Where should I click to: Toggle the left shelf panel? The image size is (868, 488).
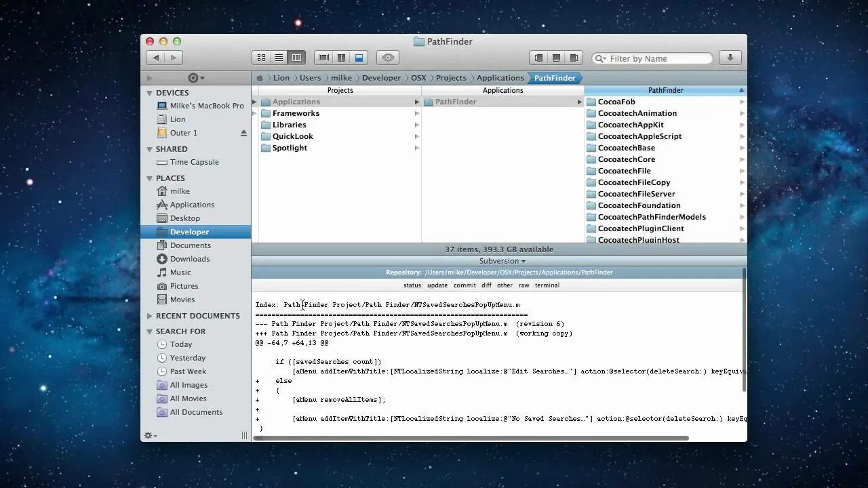(x=538, y=58)
